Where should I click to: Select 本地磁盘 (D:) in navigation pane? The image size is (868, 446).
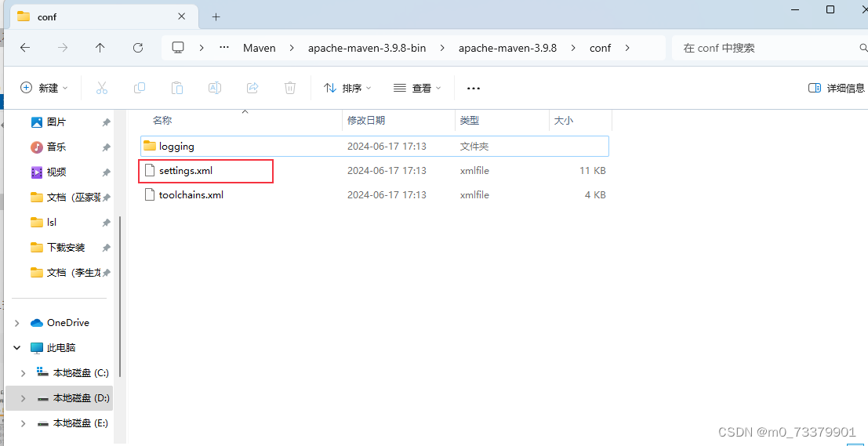tap(81, 398)
